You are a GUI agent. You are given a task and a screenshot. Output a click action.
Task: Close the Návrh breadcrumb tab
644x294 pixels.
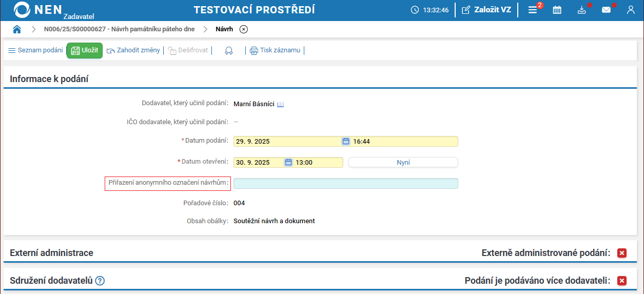(244, 29)
